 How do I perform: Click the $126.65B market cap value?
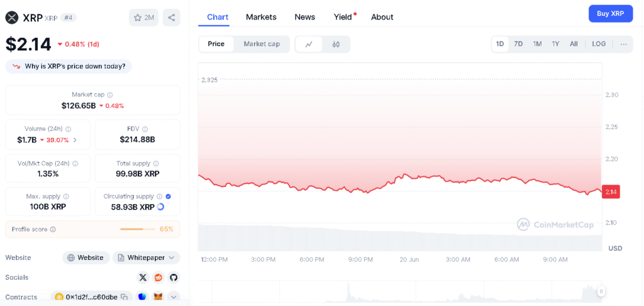coord(79,106)
